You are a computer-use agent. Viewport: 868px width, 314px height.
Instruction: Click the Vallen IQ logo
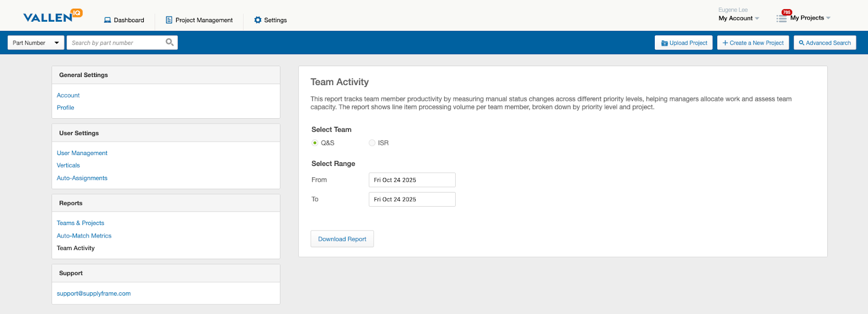[x=53, y=16]
